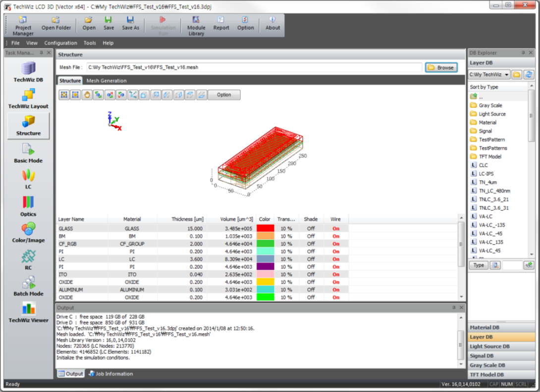Toggle Wire On for the GLASS layer

336,229
